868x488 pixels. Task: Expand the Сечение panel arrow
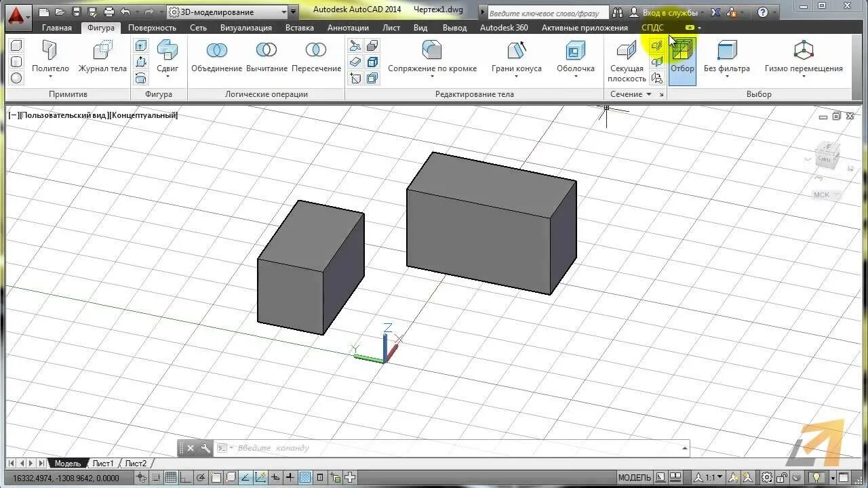[x=649, y=94]
